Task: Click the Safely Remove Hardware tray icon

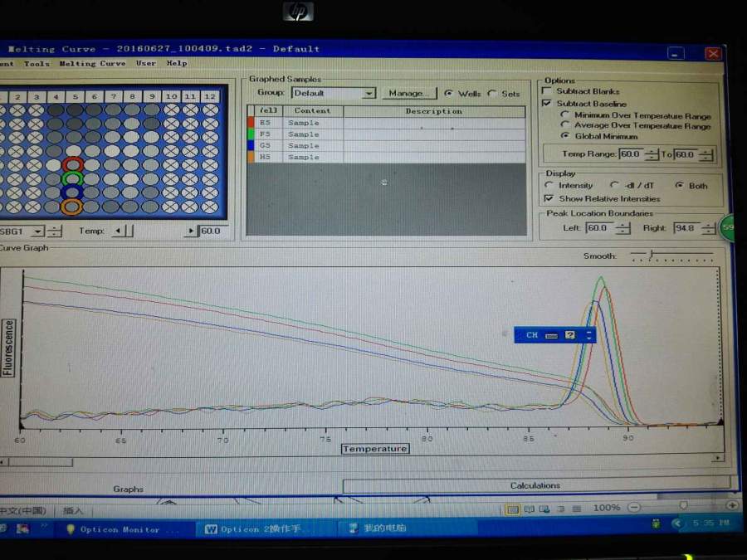Action: click(656, 523)
